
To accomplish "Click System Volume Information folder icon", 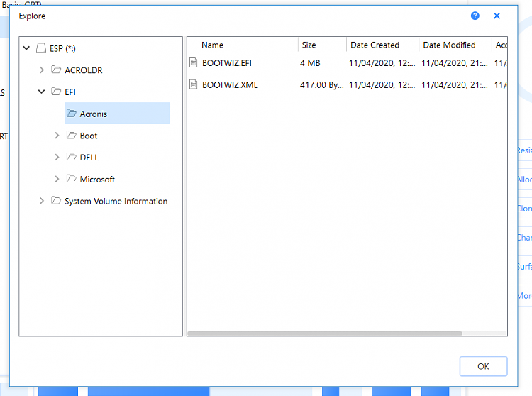I will pos(56,201).
